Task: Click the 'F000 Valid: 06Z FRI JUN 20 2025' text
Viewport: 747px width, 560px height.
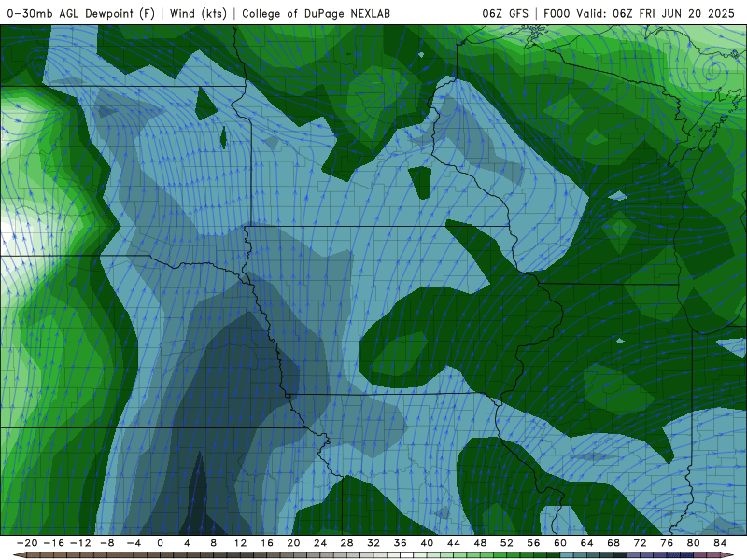Action: [639, 13]
